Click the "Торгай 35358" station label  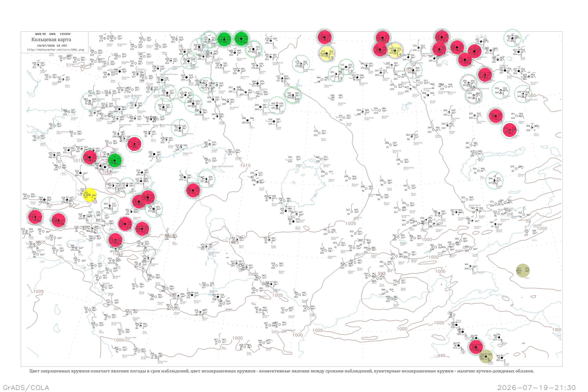349,124
